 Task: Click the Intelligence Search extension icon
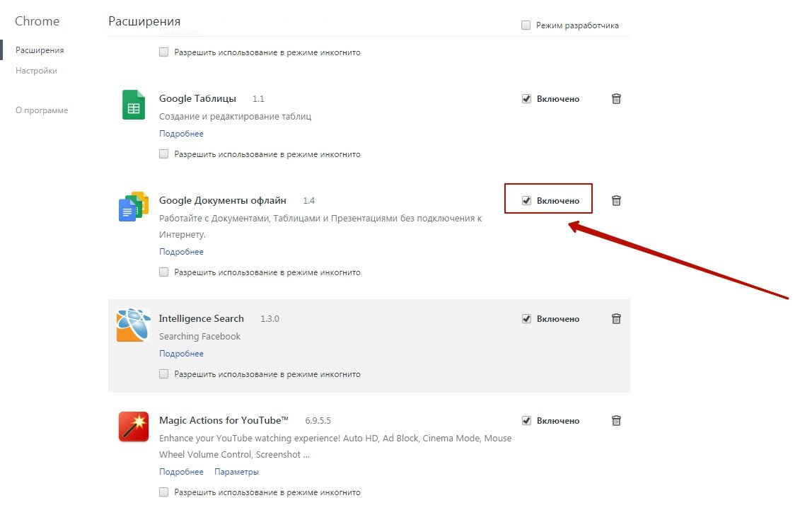(134, 325)
